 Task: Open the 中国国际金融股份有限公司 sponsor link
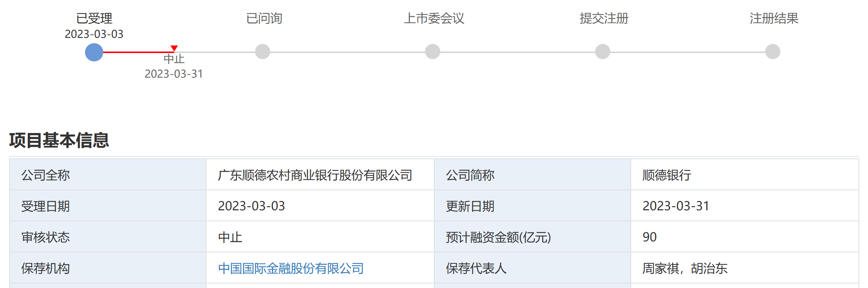pyautogui.click(x=291, y=268)
